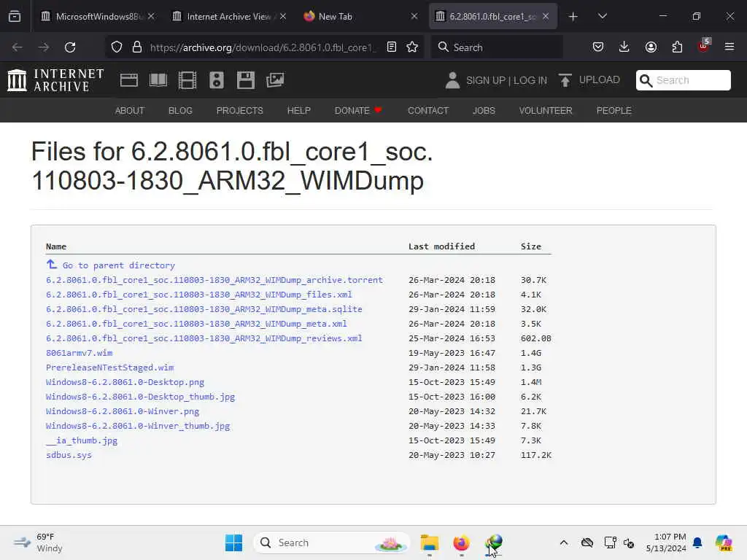This screenshot has height=560, width=747.
Task: Switch to Internet Archive: View tab
Action: point(229,17)
